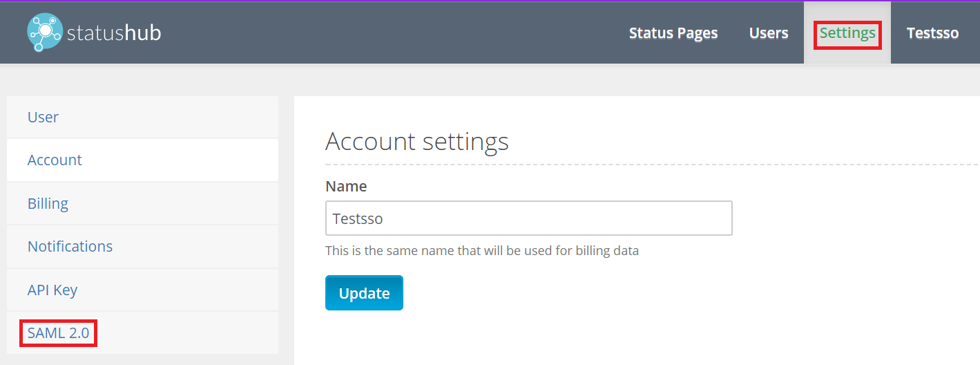Focus the Name text field

528,218
